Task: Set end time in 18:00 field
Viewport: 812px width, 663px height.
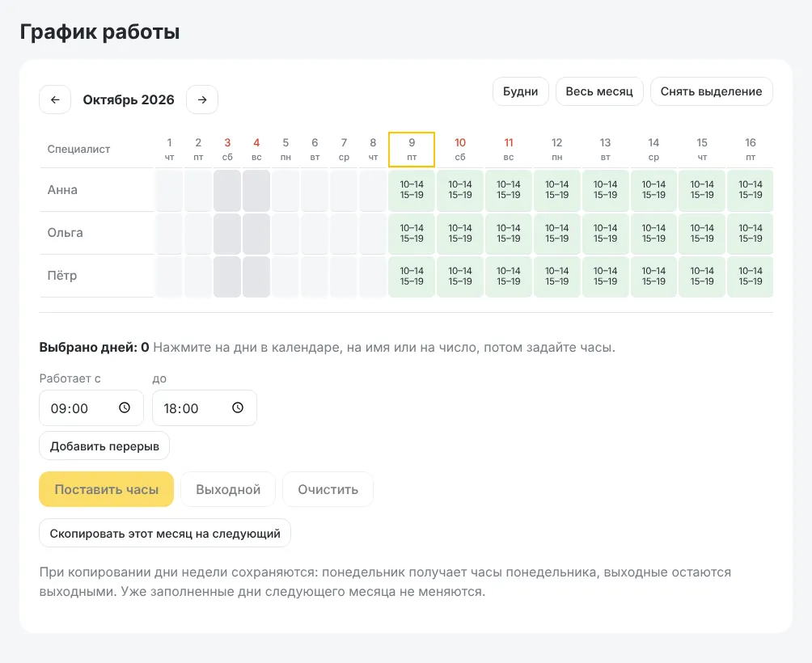Action: pyautogui.click(x=204, y=408)
